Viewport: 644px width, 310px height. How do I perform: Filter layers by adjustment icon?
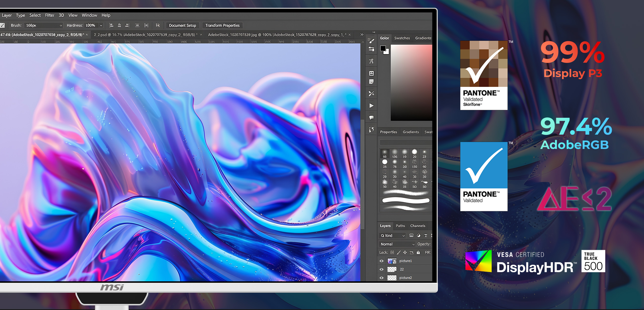coord(419,236)
